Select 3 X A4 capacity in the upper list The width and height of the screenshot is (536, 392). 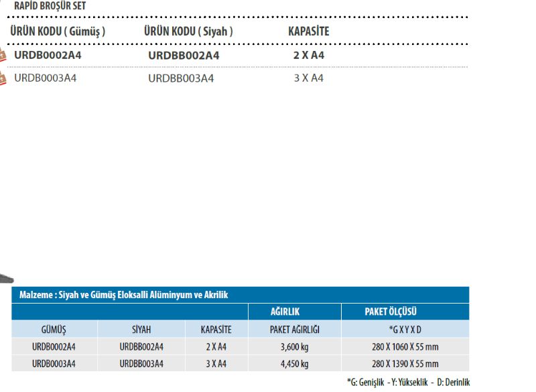click(308, 78)
